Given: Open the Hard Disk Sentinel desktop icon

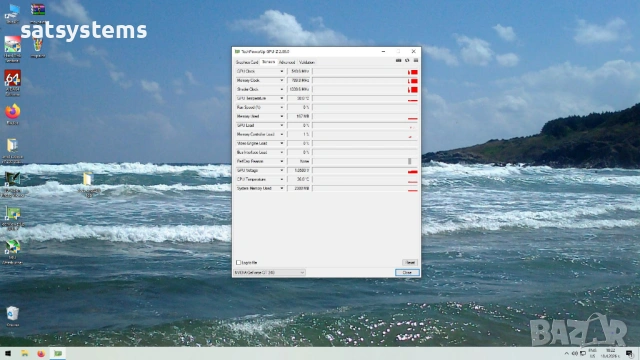Looking at the screenshot, I should pyautogui.click(x=12, y=49).
